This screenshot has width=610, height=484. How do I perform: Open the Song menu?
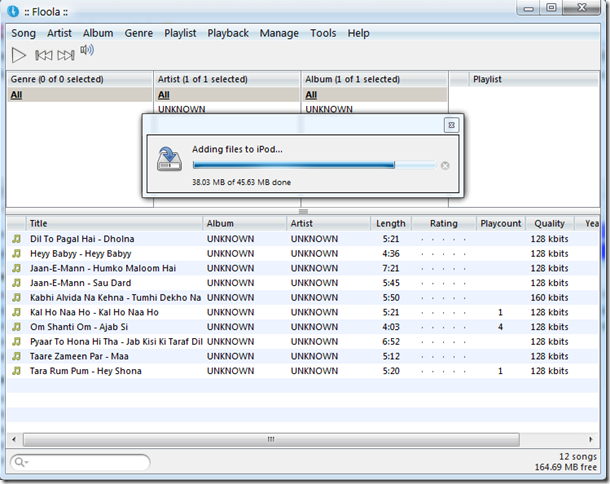pyautogui.click(x=23, y=33)
